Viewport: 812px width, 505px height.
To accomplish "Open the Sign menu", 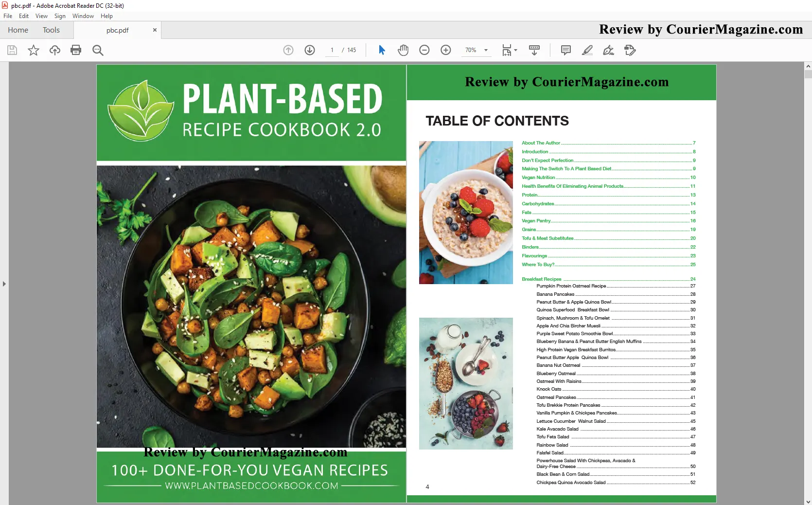I will (60, 16).
